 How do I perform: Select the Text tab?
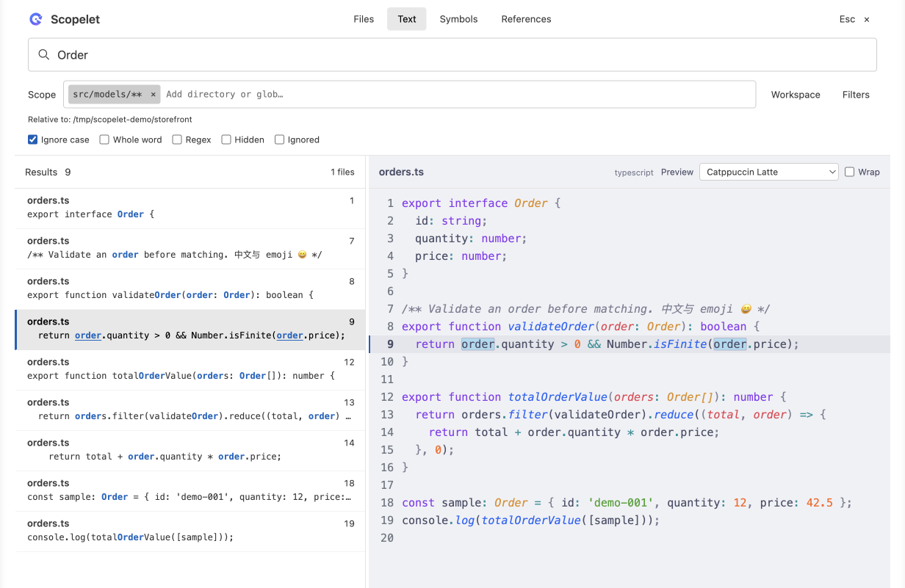tap(407, 19)
